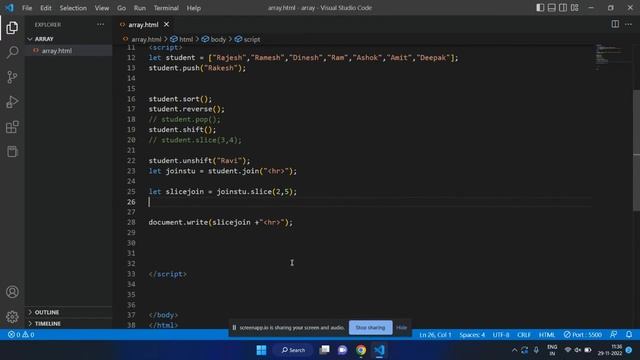Image resolution: width=640 pixels, height=360 pixels.
Task: Open the Run and Debug view
Action: click(x=12, y=102)
